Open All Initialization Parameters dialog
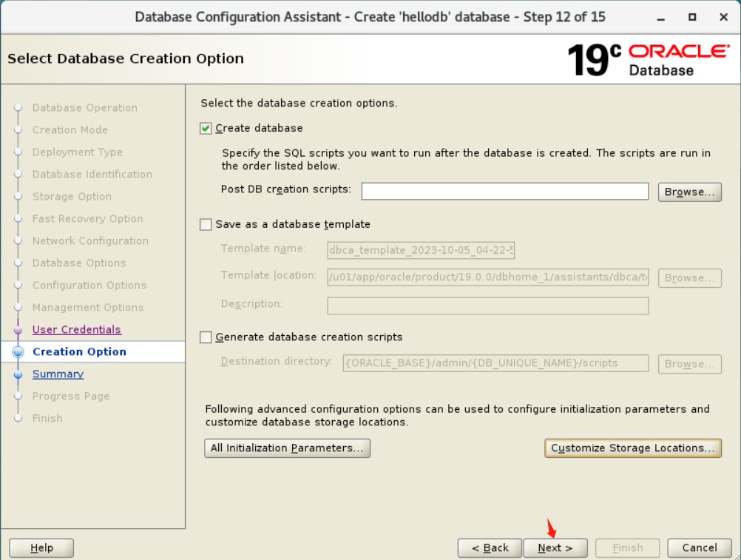The height and width of the screenshot is (560, 741). click(288, 448)
